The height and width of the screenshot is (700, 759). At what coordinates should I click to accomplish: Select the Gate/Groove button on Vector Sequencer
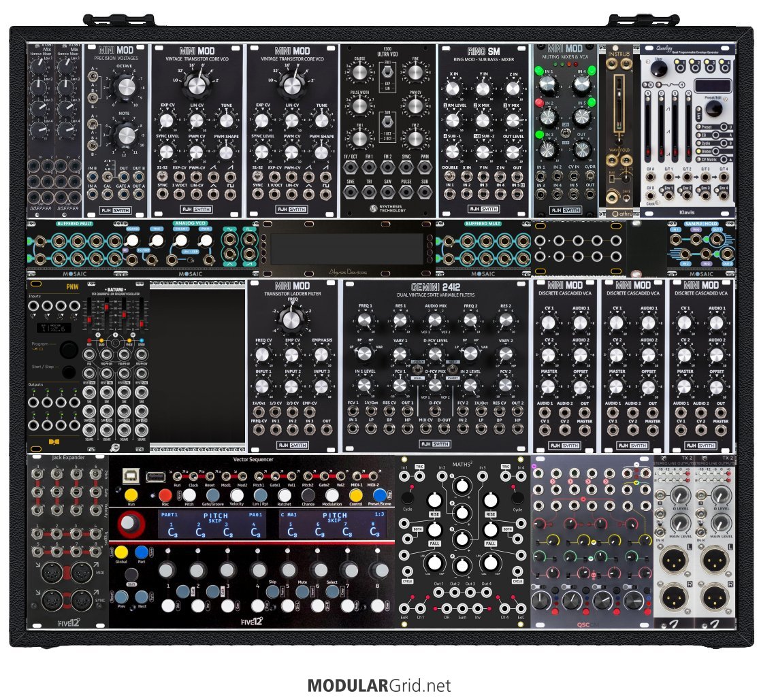(x=212, y=495)
